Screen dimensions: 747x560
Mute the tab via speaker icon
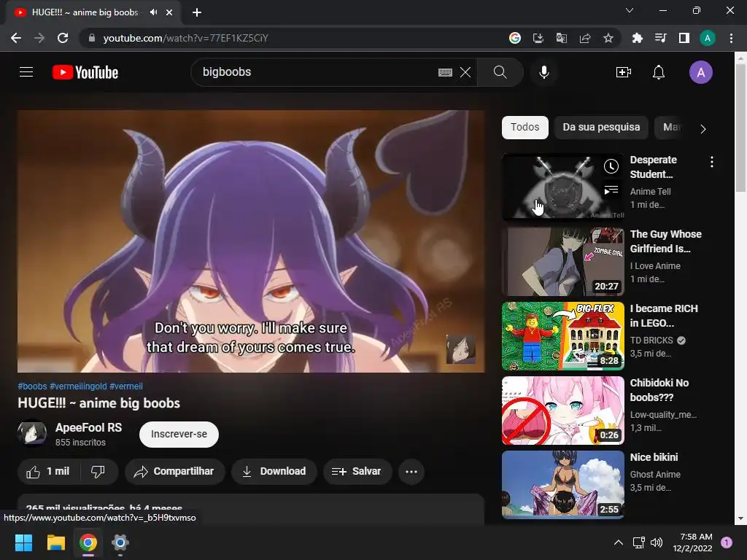(x=153, y=12)
